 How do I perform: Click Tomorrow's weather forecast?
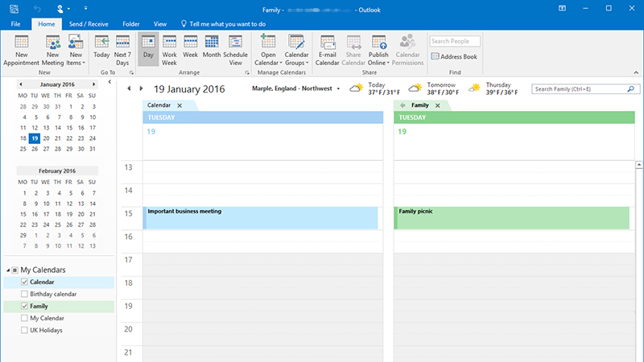click(434, 88)
